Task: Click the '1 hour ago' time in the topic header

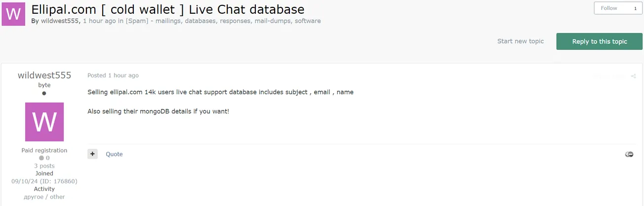Action: (x=99, y=21)
